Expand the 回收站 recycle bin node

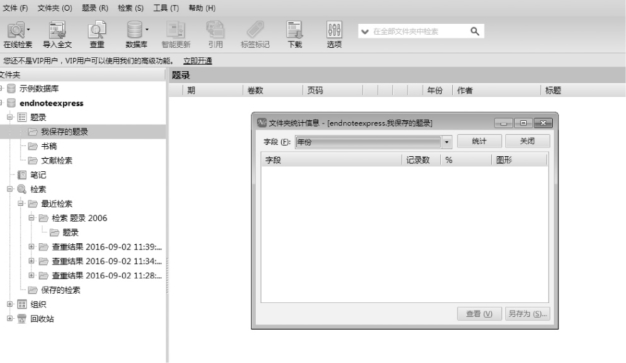10,318
